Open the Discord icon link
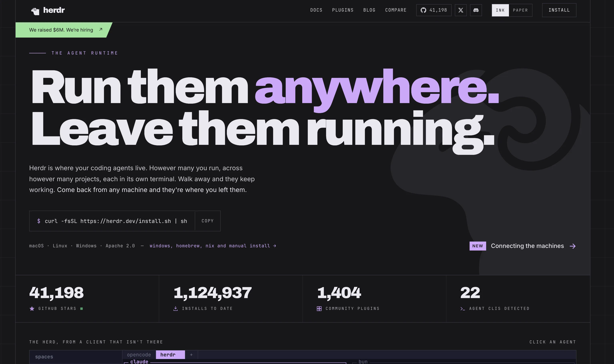614x364 pixels. click(476, 10)
